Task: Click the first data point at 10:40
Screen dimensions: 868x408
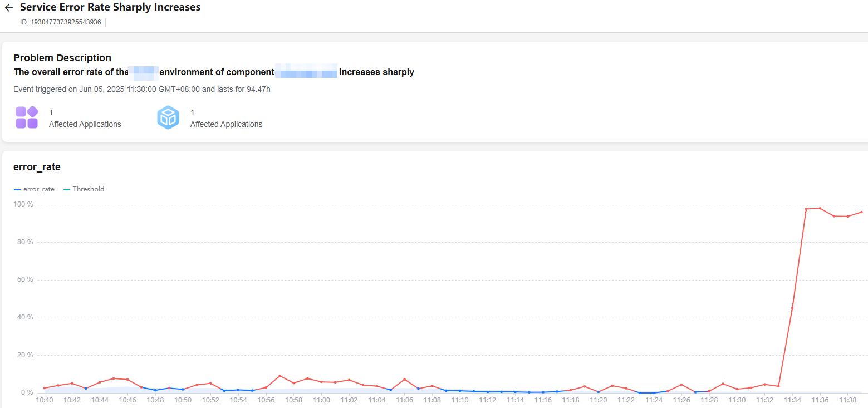Action: [45, 388]
